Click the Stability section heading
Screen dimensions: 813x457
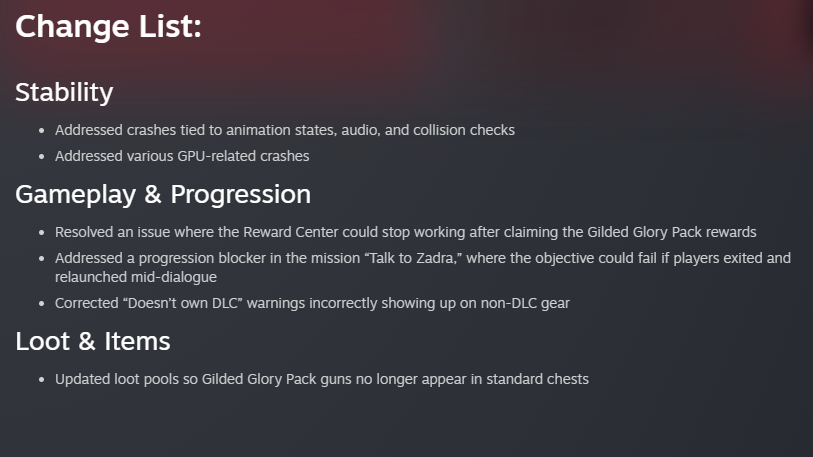[64, 93]
